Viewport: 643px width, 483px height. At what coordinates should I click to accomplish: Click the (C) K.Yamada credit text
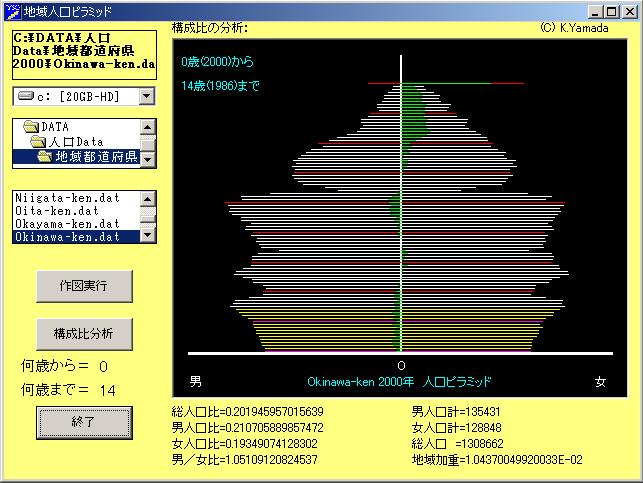pyautogui.click(x=574, y=28)
